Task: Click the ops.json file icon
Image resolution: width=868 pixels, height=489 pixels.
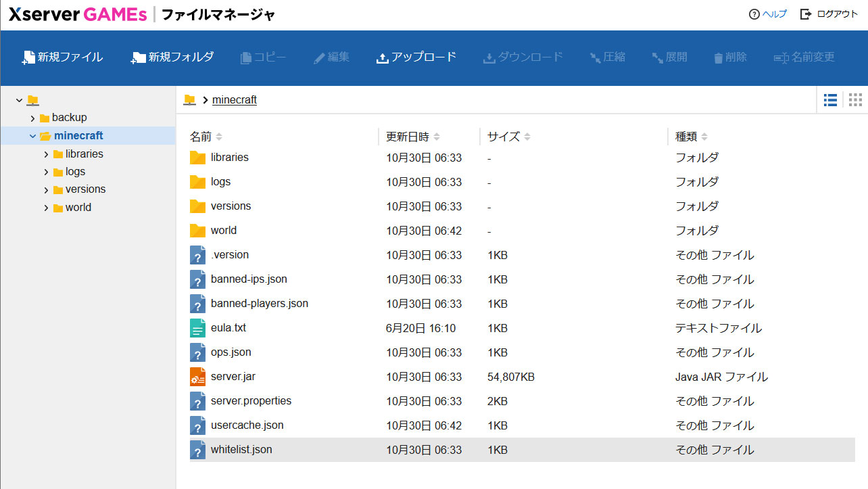Action: pos(197,352)
